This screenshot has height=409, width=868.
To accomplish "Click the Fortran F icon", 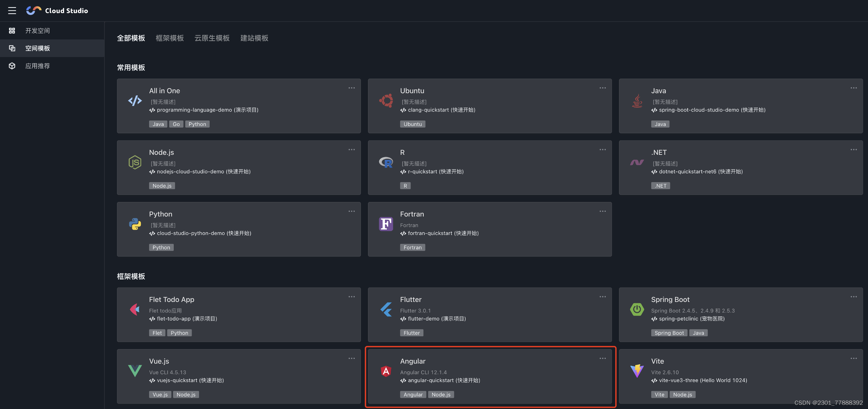I will [386, 224].
